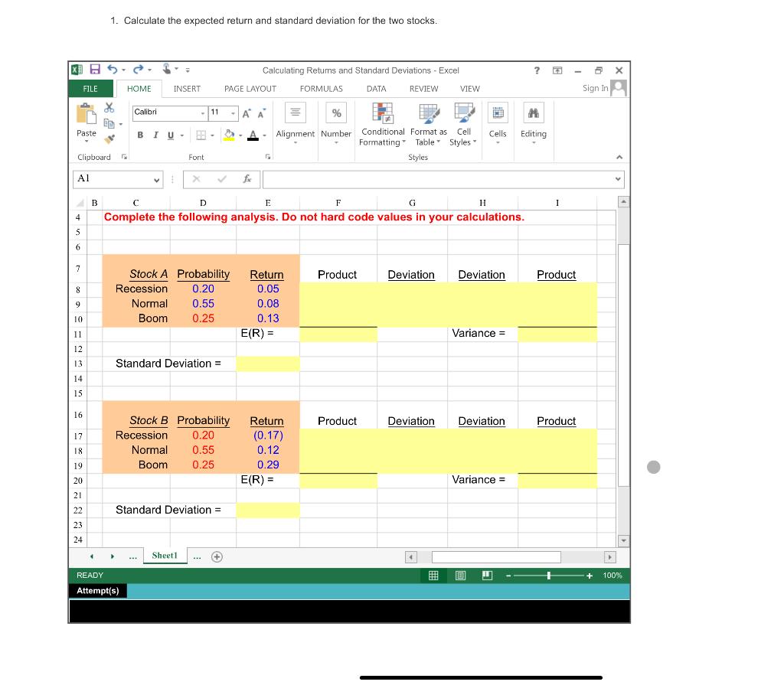
Task: Switch to the FORMULAS tab
Action: (x=322, y=89)
